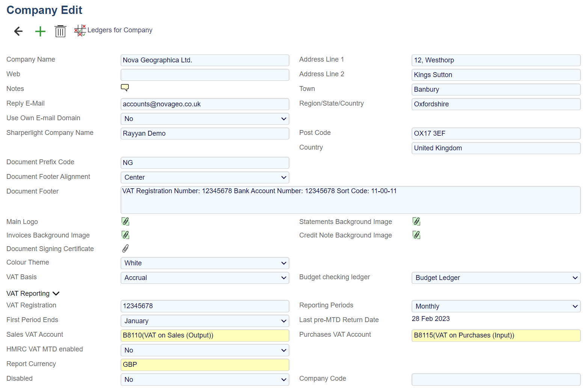Open the Reporting Periods dropdown

(x=496, y=306)
